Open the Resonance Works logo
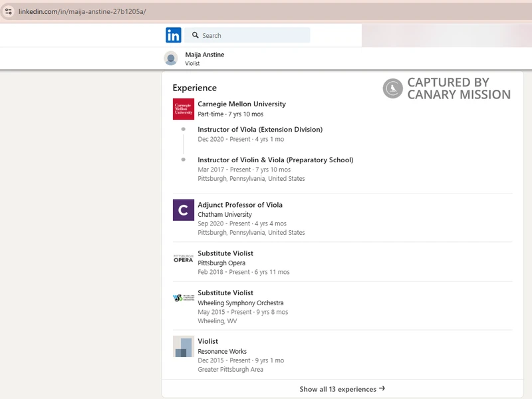Screen dimensions: 532x399 [184, 346]
